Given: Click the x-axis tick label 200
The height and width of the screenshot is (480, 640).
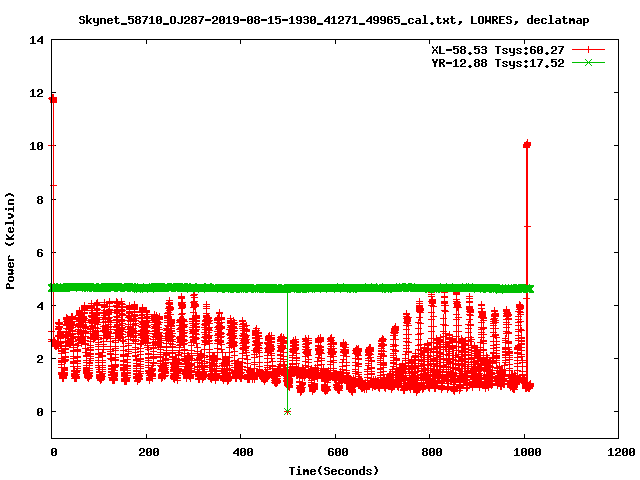Looking at the screenshot, I should (149, 452).
